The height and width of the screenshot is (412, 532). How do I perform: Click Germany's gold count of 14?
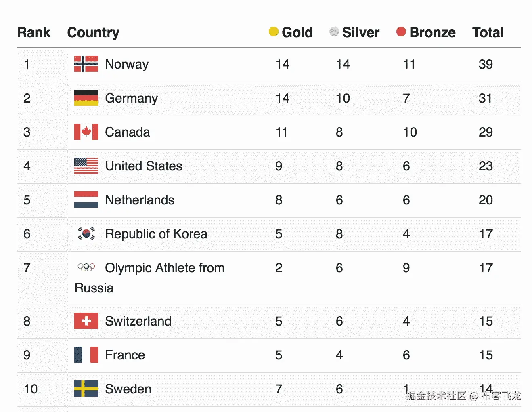283,98
